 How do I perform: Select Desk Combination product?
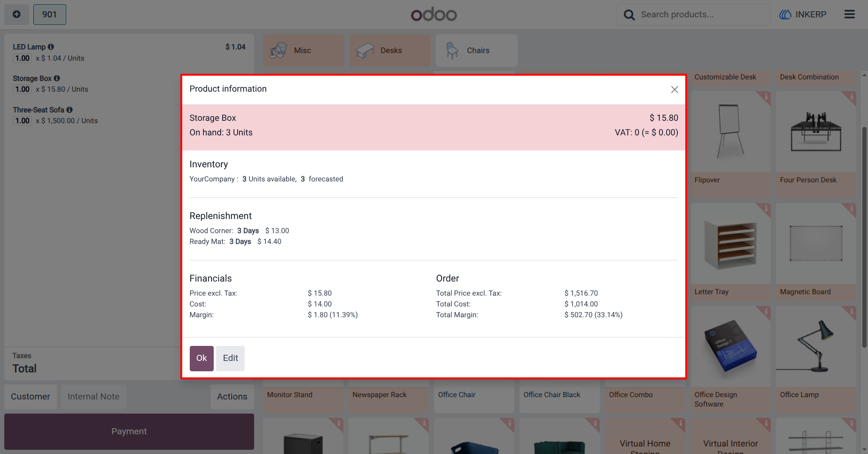pos(816,78)
